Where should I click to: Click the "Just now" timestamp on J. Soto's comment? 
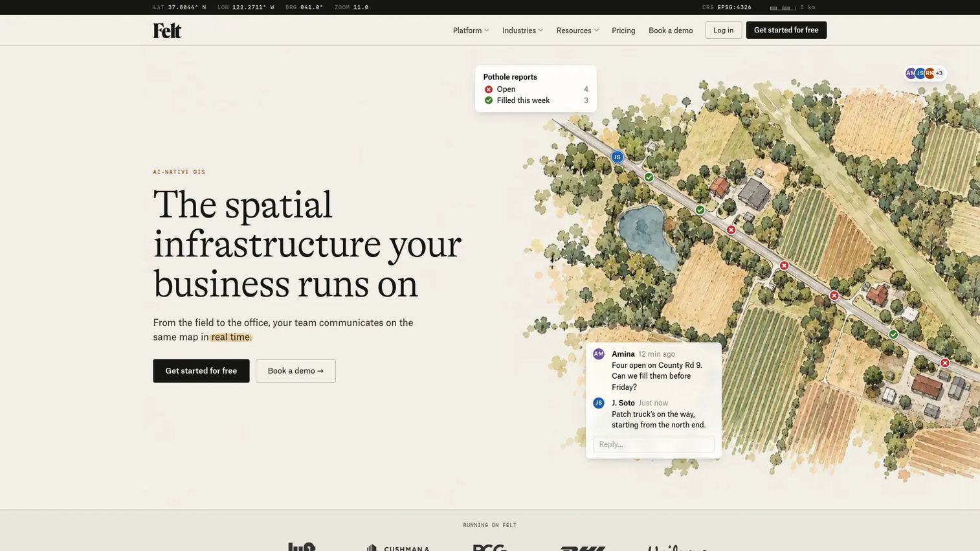click(x=653, y=403)
